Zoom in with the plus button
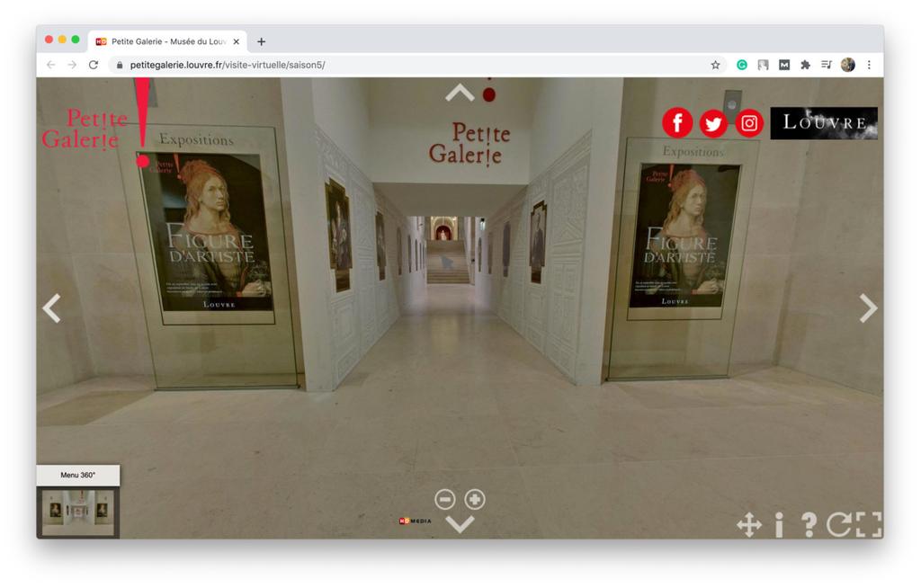 (x=475, y=499)
